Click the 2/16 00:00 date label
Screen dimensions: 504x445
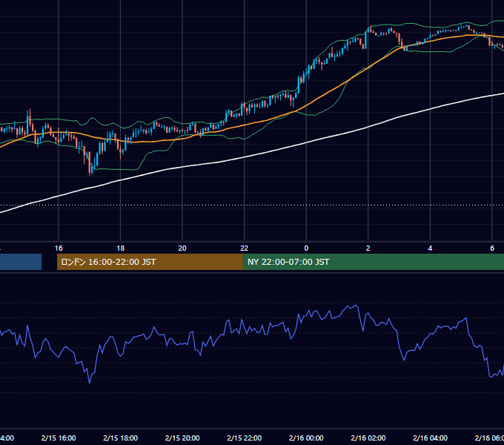306,438
